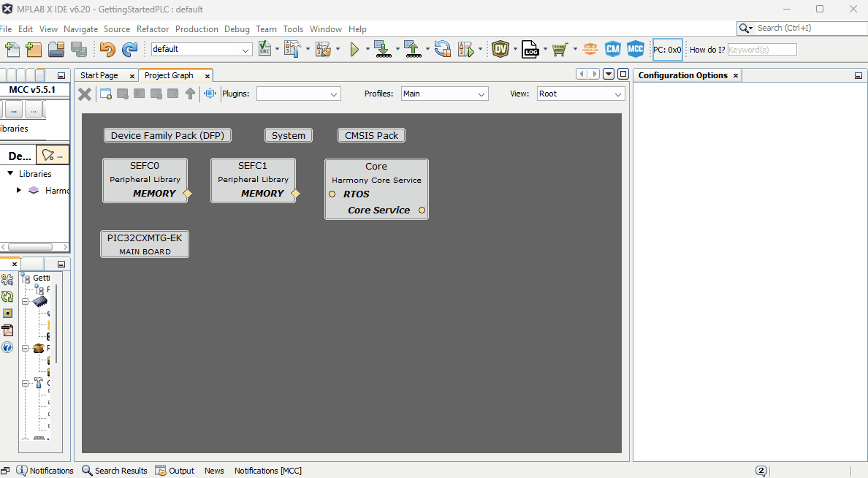
Task: Open dropdown arrow next to DV icon
Action: [x=515, y=49]
